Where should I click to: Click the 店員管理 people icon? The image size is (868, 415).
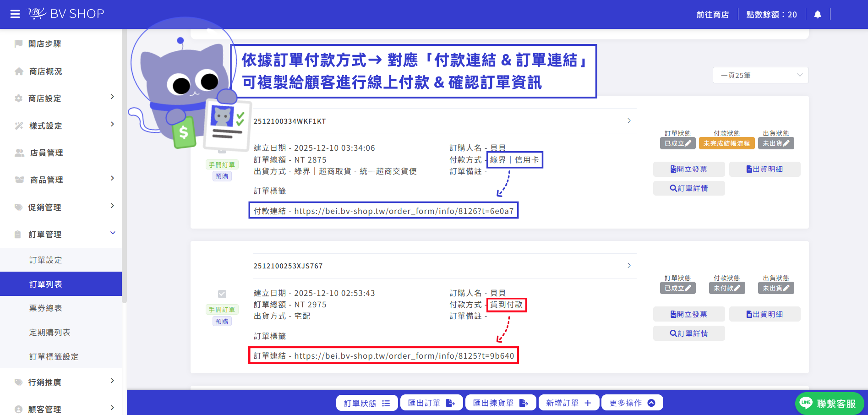[x=19, y=153]
